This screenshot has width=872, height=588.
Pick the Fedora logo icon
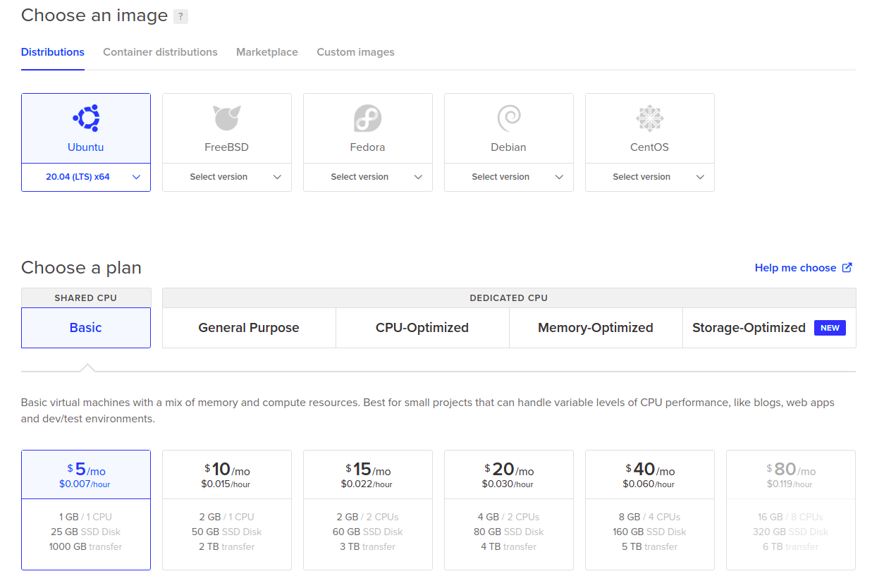coord(367,118)
